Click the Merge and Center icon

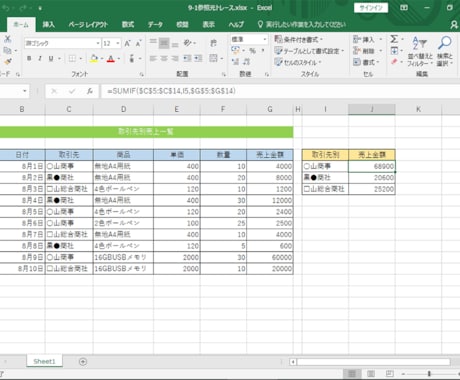coord(213,58)
